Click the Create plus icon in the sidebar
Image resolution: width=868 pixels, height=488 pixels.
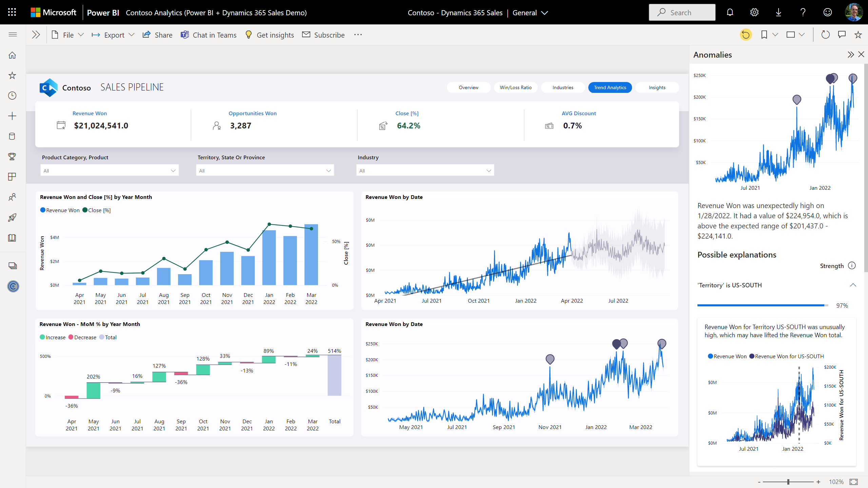[12, 116]
